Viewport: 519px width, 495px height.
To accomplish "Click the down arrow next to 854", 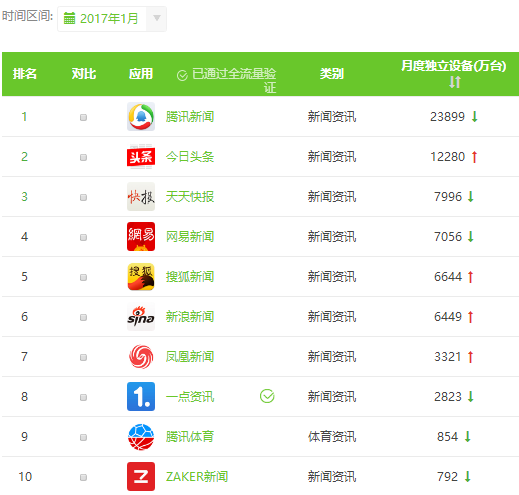I will (x=467, y=437).
